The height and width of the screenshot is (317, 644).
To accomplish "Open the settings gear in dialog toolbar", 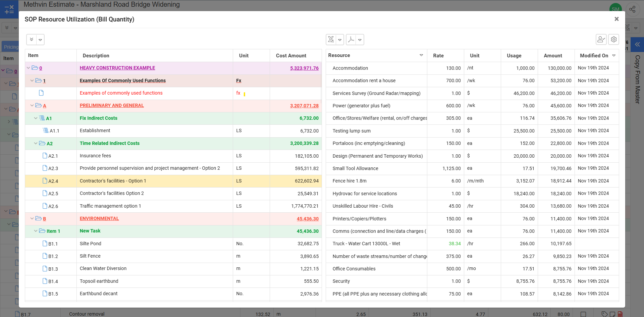I will (x=613, y=40).
